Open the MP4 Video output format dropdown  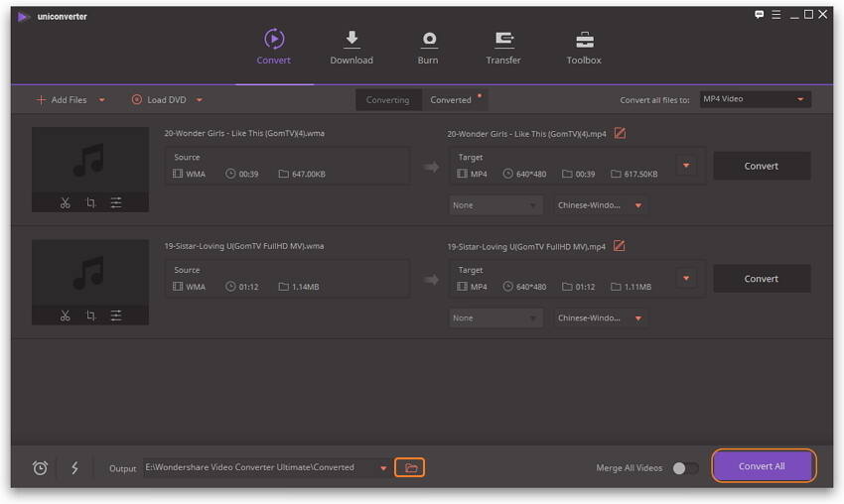(x=756, y=99)
